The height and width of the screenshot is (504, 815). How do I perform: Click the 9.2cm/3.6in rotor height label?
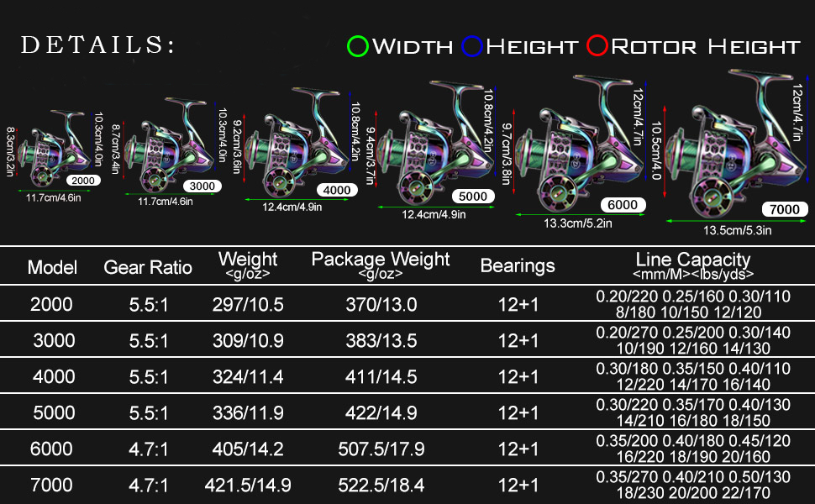pos(236,146)
